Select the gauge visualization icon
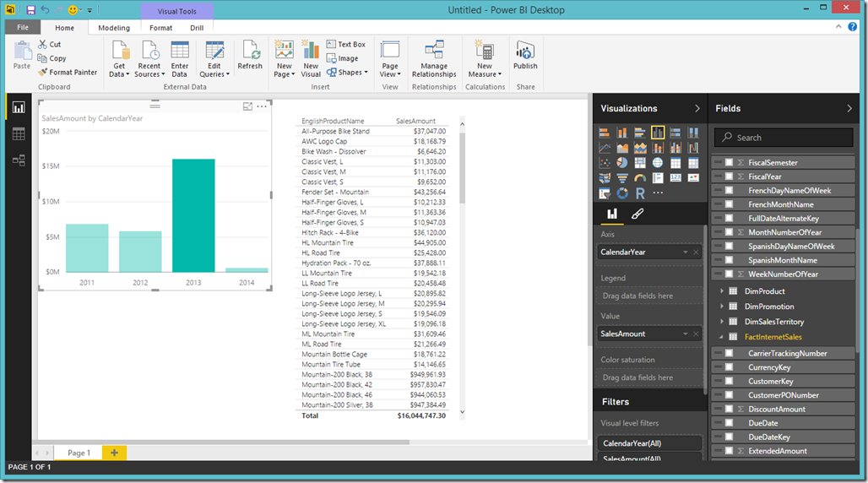The height and width of the screenshot is (483, 868). click(x=640, y=178)
